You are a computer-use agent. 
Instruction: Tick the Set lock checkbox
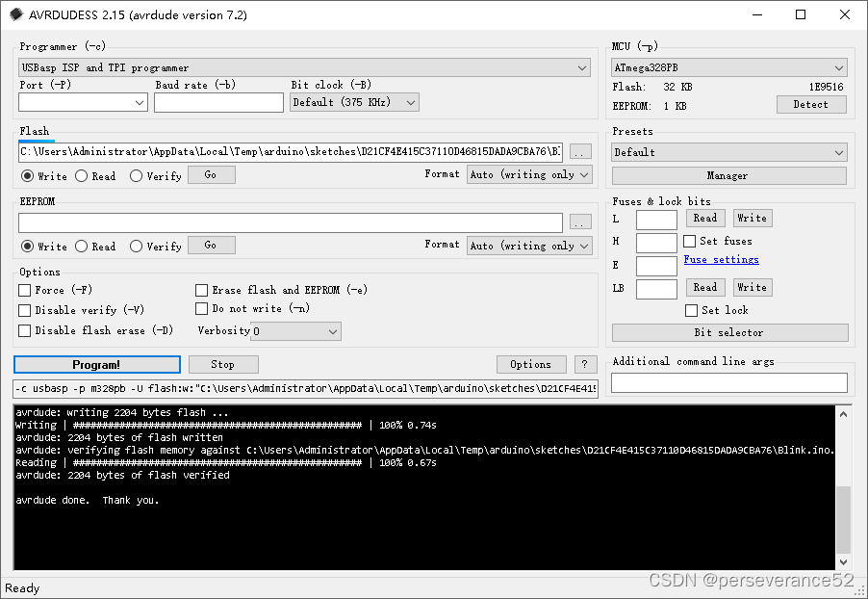point(691,310)
